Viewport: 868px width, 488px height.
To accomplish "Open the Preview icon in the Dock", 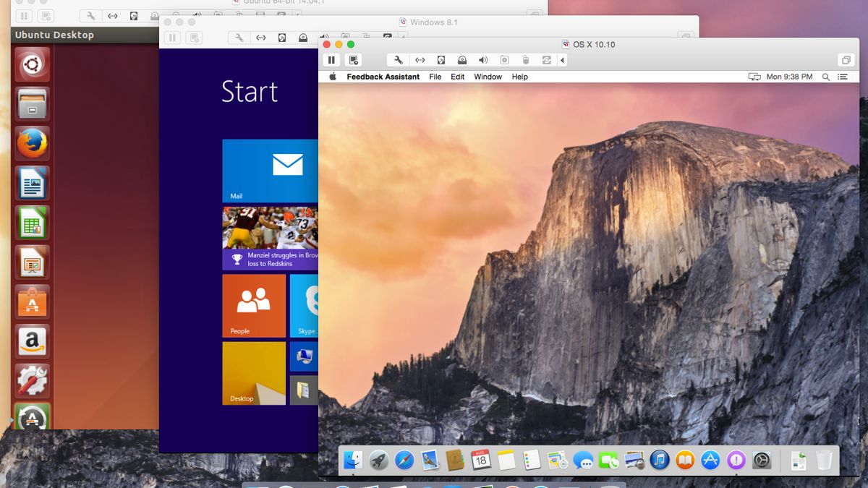I will 634,460.
